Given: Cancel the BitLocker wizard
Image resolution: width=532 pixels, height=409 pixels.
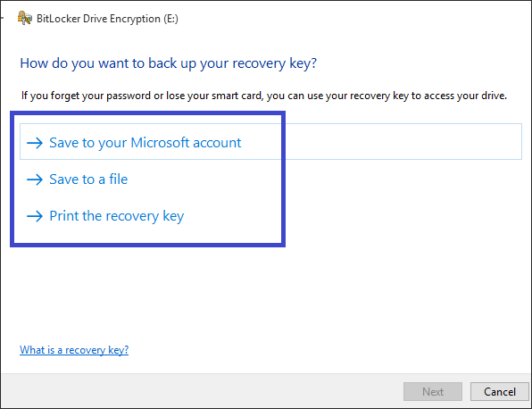Looking at the screenshot, I should click(x=500, y=392).
